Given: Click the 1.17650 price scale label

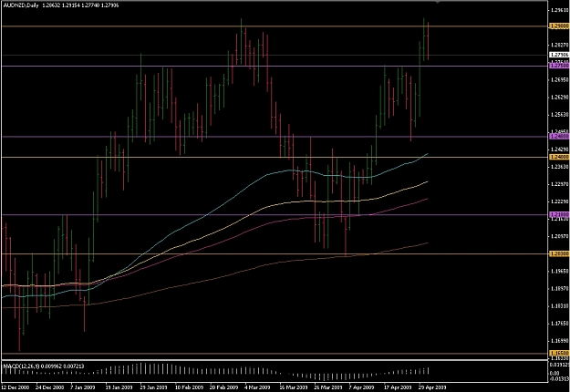Looking at the screenshot, I should 560,324.
